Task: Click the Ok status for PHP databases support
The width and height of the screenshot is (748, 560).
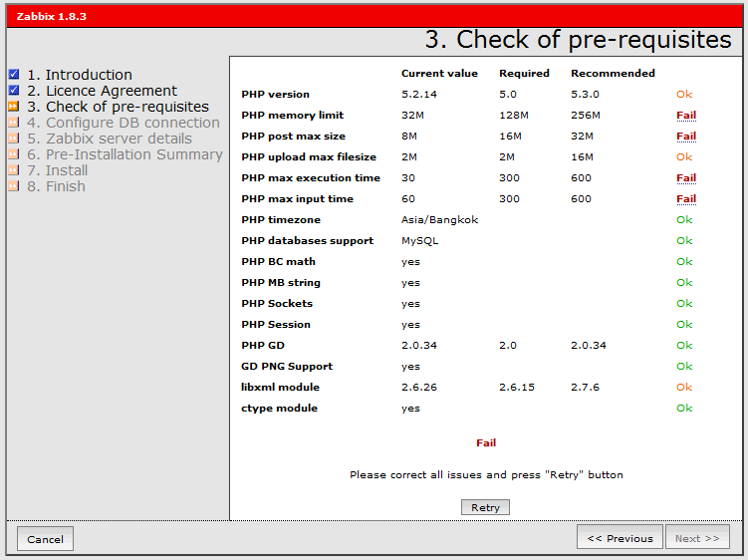Action: [684, 240]
